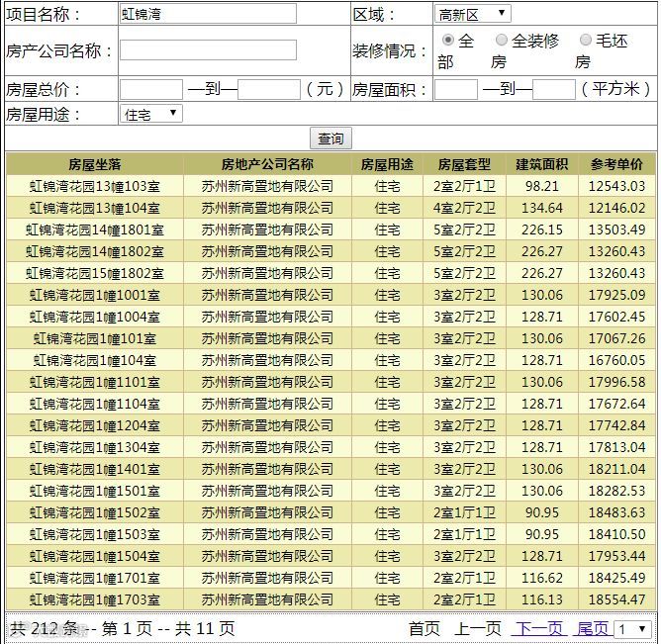Image resolution: width=661 pixels, height=644 pixels.
Task: Select row 虹锦湾花园1幢1701室
Action: [x=330, y=579]
